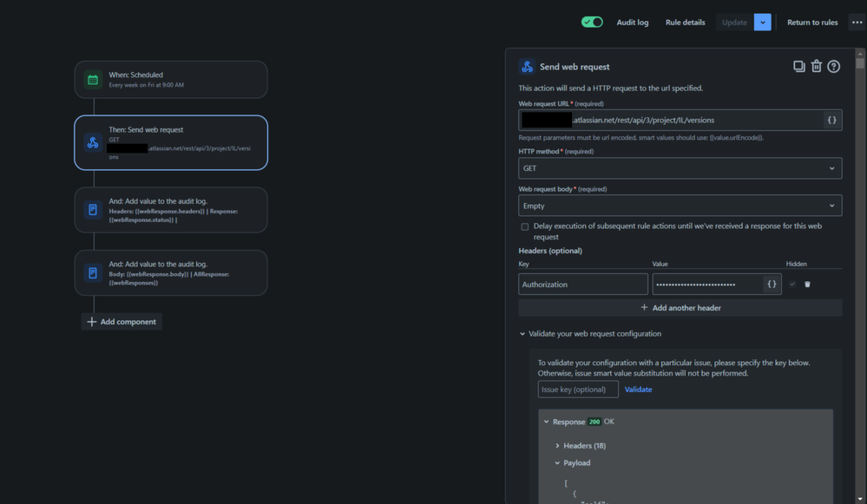Open the Update dropdown arrow
867x504 pixels.
point(763,23)
